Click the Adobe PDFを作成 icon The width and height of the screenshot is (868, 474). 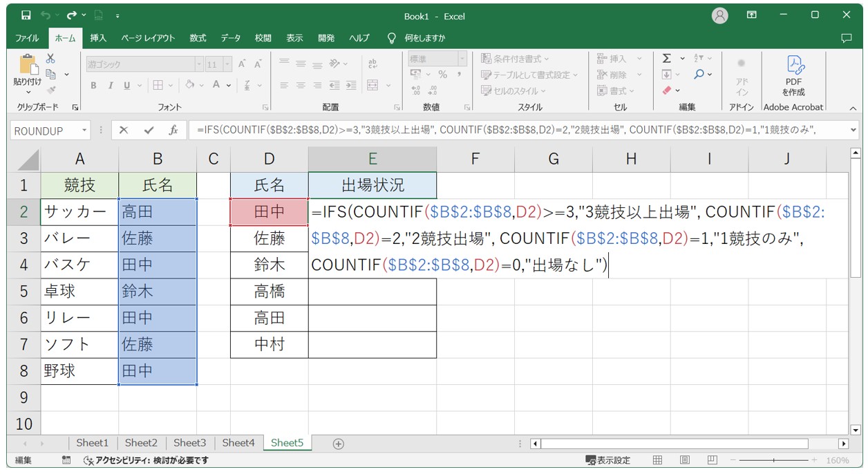[793, 75]
